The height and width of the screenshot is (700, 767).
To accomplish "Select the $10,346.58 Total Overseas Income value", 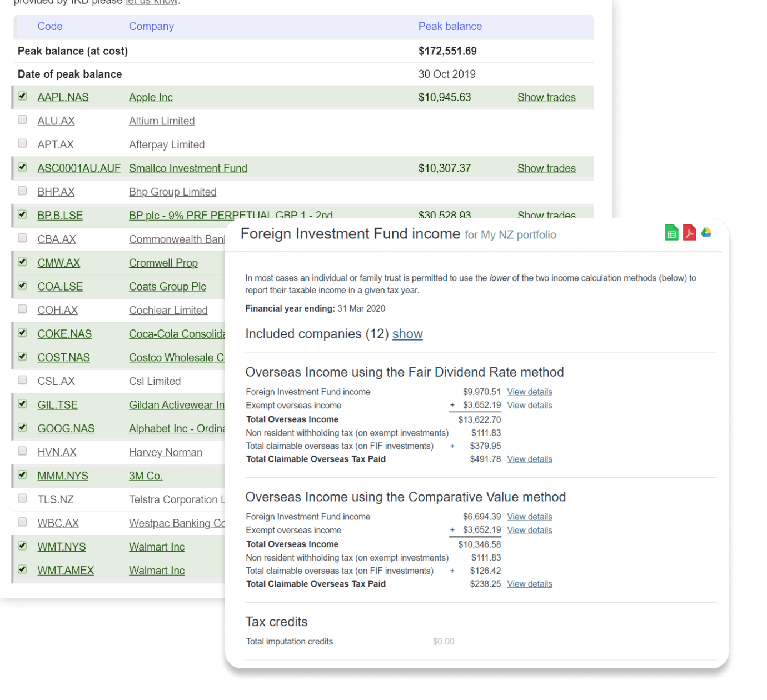I will pos(479,544).
